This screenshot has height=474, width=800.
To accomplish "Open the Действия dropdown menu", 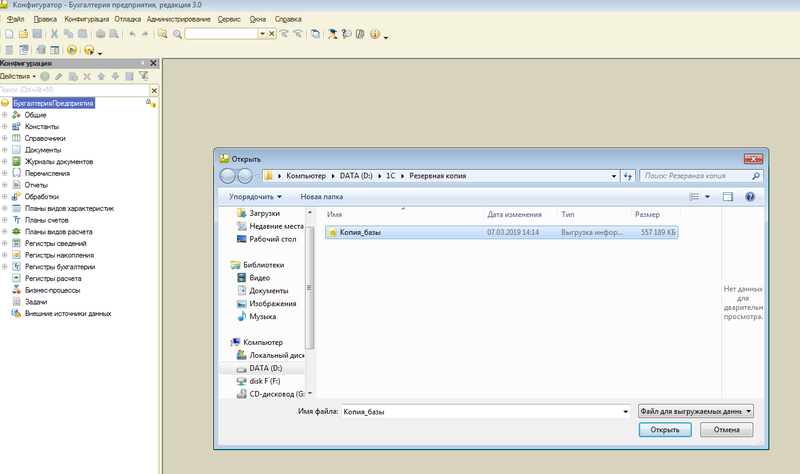I will (x=18, y=76).
